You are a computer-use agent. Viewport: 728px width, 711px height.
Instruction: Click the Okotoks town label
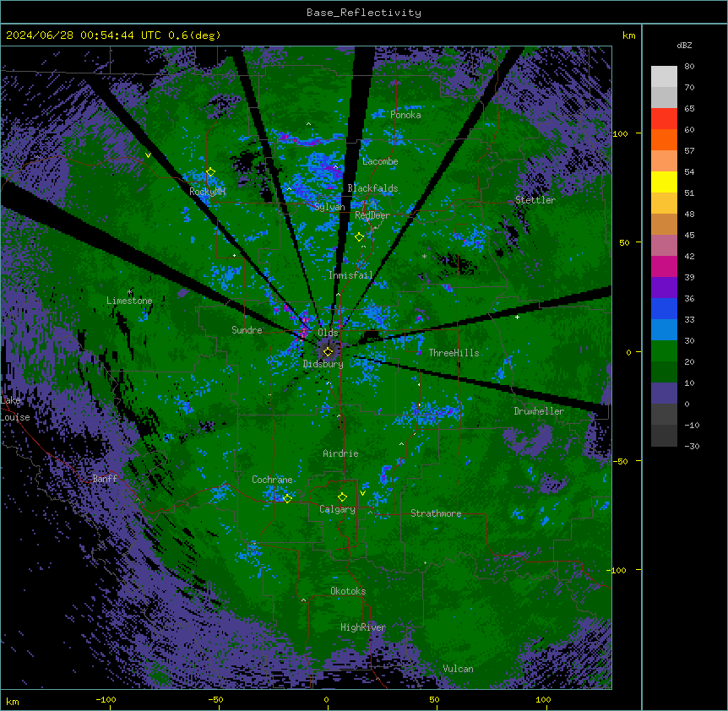pos(348,591)
